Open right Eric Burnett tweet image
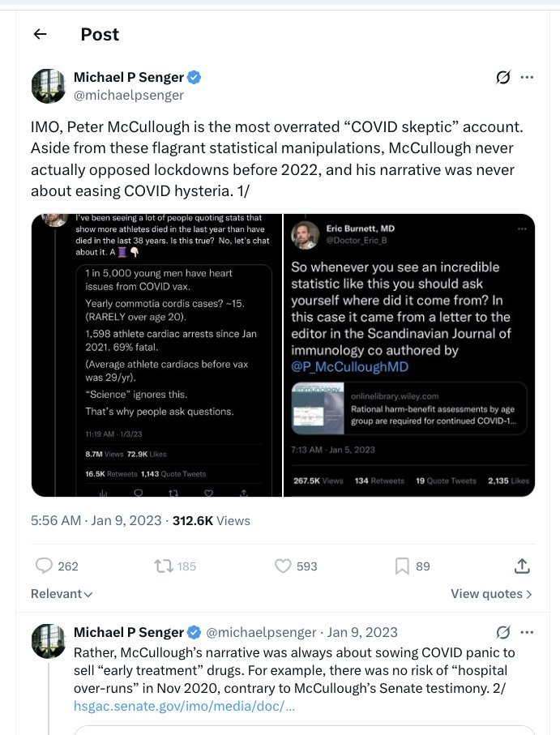 point(409,355)
